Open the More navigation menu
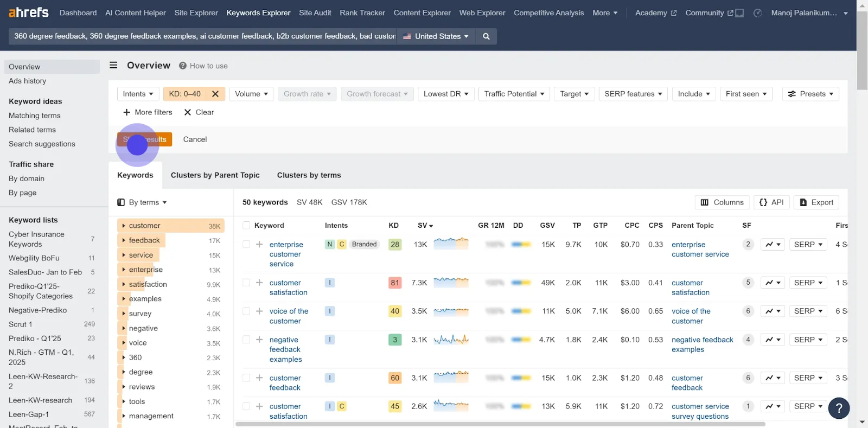This screenshot has height=428, width=868. point(605,12)
